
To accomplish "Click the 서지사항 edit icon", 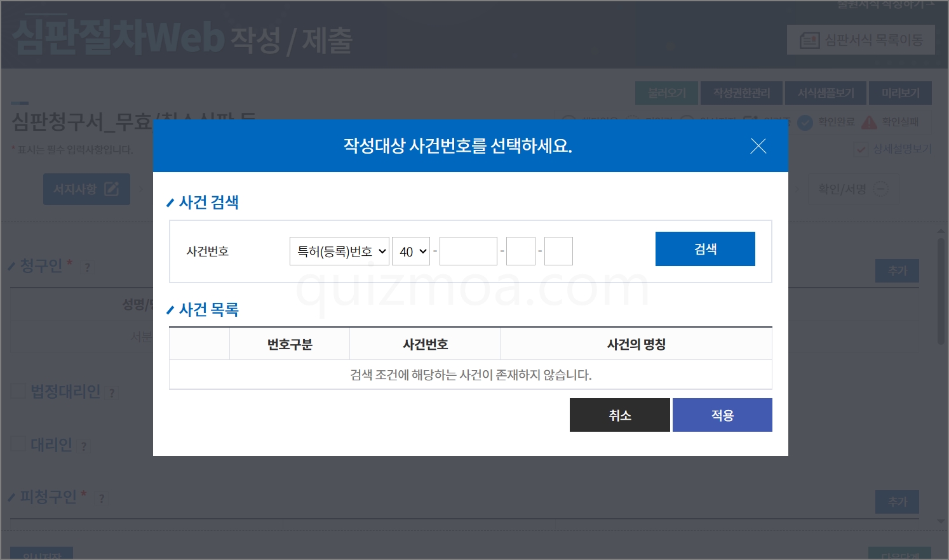I will click(111, 189).
